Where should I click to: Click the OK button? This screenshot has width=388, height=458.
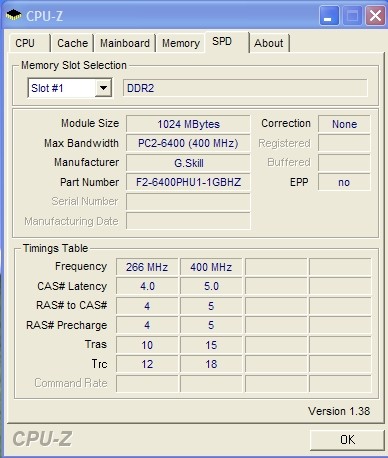pyautogui.click(x=347, y=440)
